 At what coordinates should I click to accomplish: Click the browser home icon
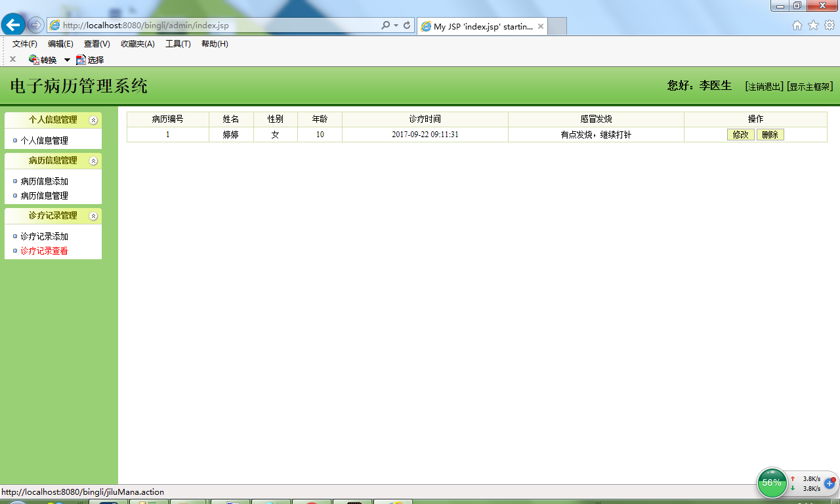click(797, 26)
